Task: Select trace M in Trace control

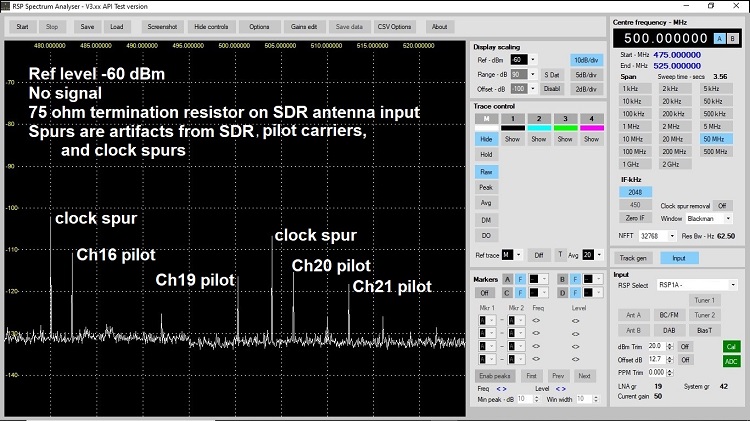Action: 486,119
